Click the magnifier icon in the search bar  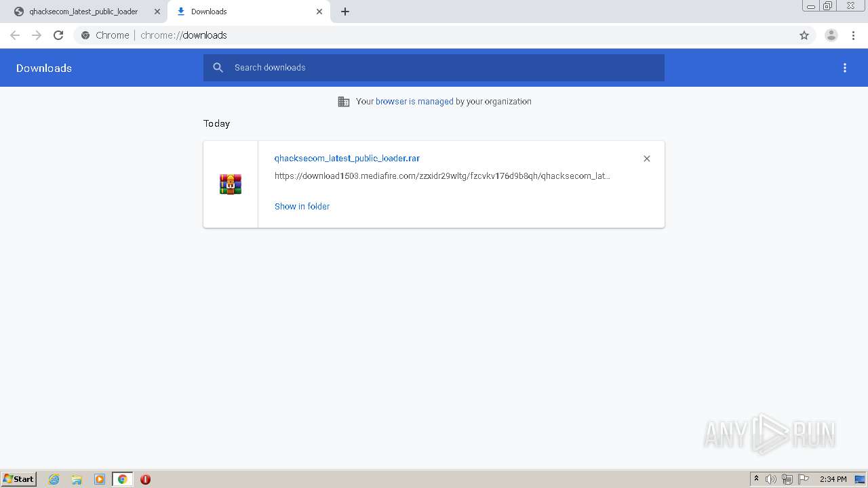(218, 68)
